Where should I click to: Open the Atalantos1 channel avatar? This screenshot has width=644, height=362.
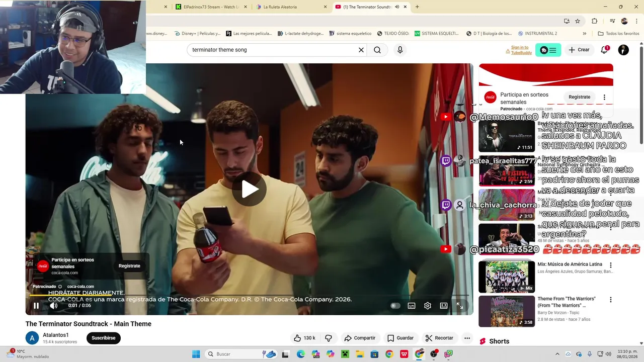[32, 338]
